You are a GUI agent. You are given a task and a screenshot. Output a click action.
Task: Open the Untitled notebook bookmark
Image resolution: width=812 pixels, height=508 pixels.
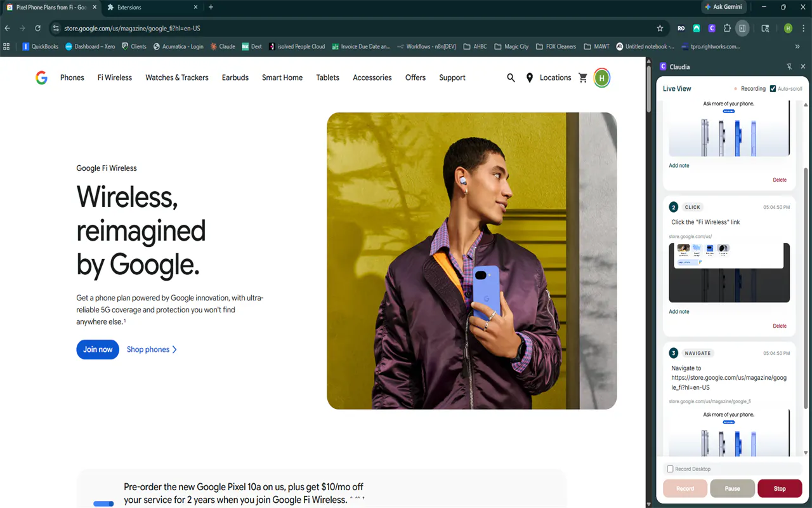tap(645, 46)
